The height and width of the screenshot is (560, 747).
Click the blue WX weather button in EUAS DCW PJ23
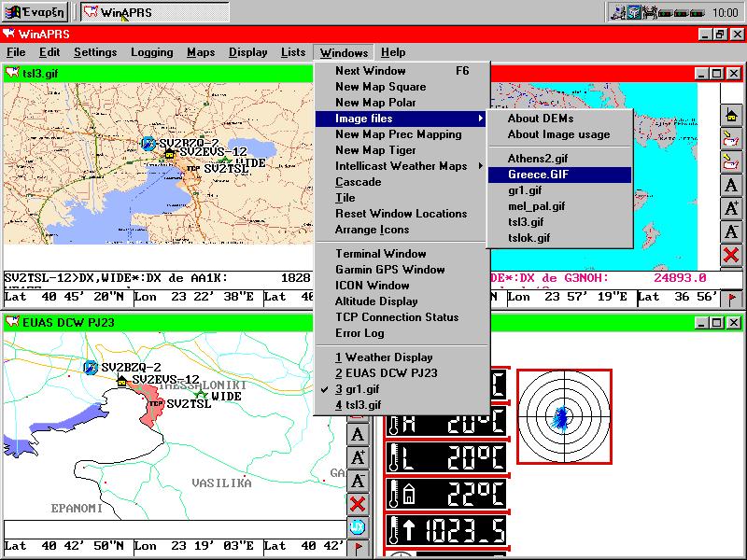pos(358,526)
